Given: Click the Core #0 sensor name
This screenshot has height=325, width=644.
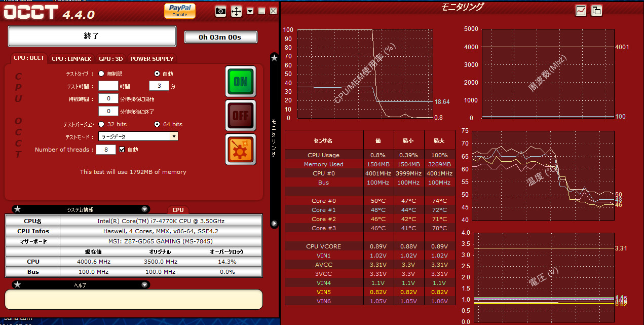Looking at the screenshot, I should 324,201.
